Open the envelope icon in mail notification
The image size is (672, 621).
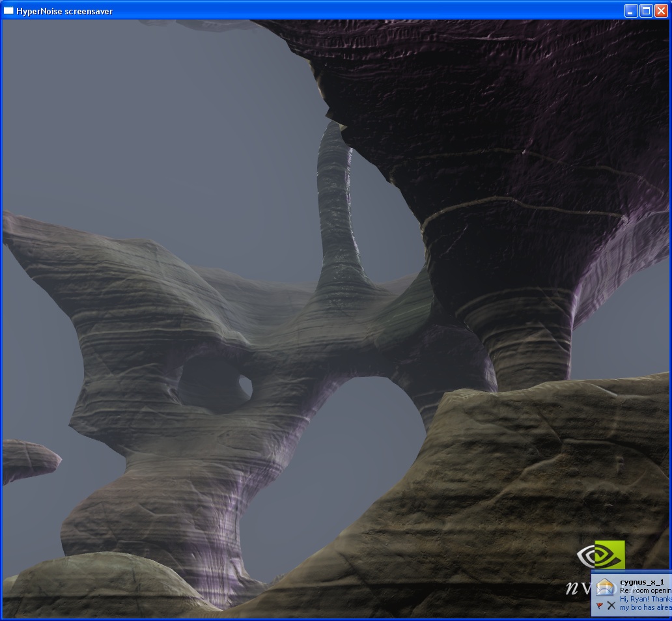tap(606, 586)
